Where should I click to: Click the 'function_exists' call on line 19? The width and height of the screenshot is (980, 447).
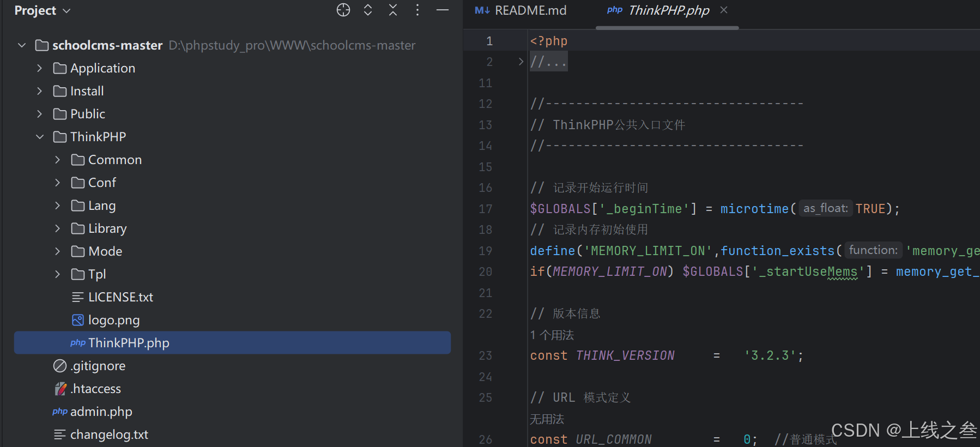click(x=778, y=251)
